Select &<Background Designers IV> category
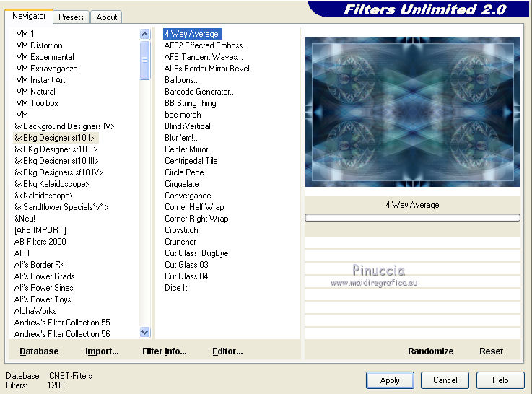 (64, 126)
